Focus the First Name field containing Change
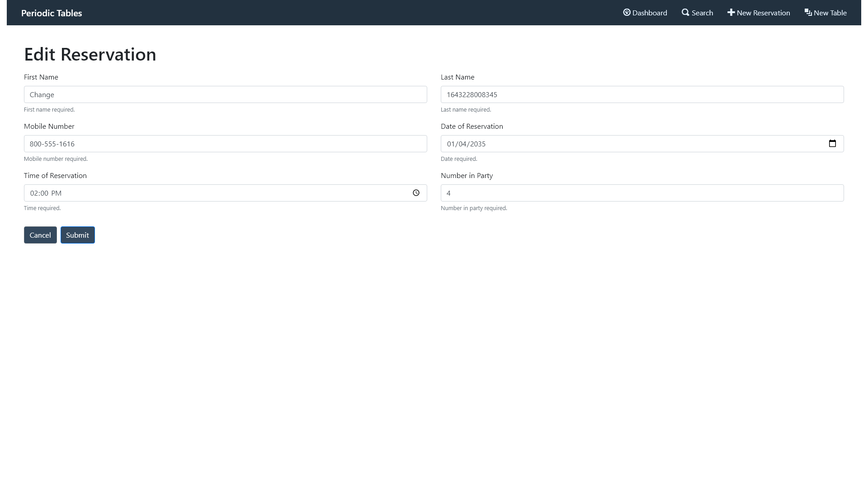This screenshot has height=488, width=868. coord(226,94)
